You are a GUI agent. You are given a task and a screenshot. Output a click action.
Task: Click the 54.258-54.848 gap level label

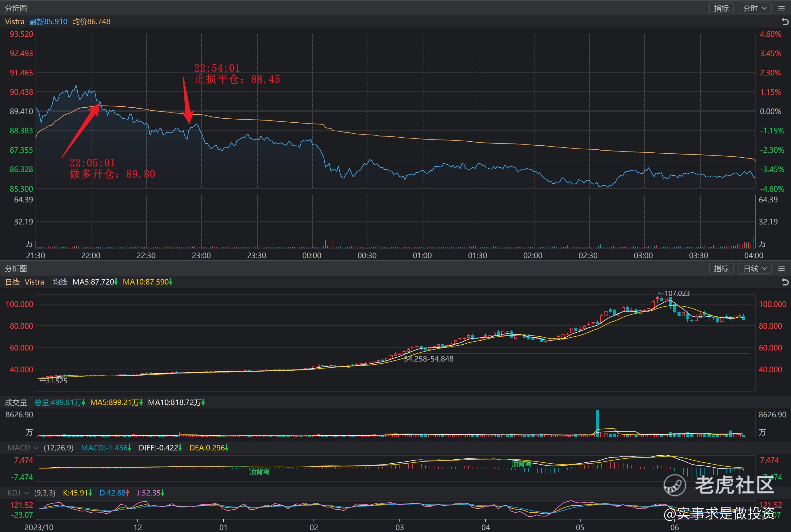coord(428,359)
